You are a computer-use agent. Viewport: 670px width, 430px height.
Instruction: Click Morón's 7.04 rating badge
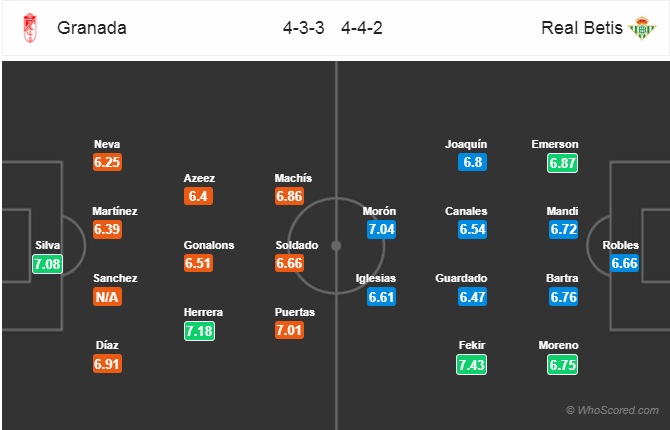tap(380, 230)
